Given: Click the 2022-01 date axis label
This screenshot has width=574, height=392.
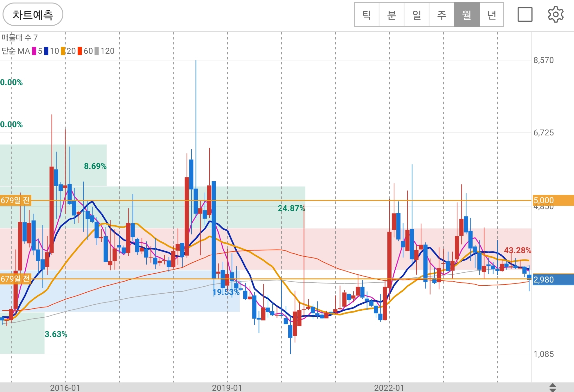Looking at the screenshot, I should [x=389, y=388].
